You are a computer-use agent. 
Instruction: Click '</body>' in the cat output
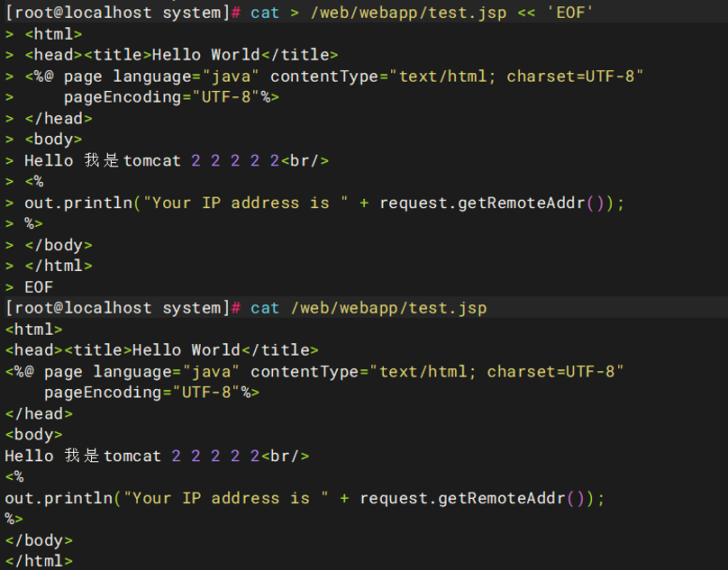coord(39,540)
